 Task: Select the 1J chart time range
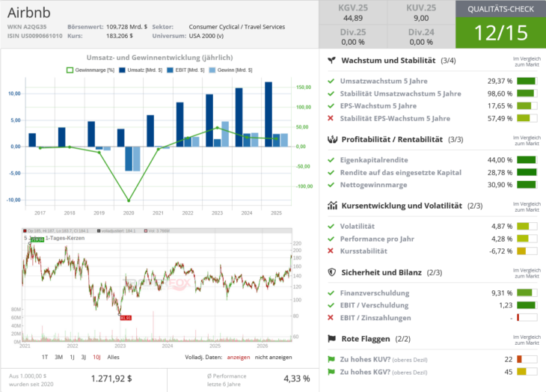[x=72, y=357]
